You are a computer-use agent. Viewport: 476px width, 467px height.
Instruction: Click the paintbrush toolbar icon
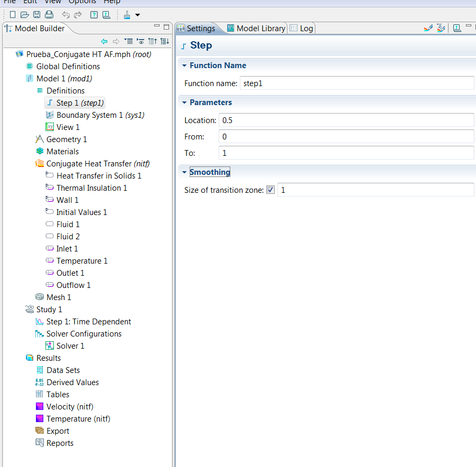point(127,15)
